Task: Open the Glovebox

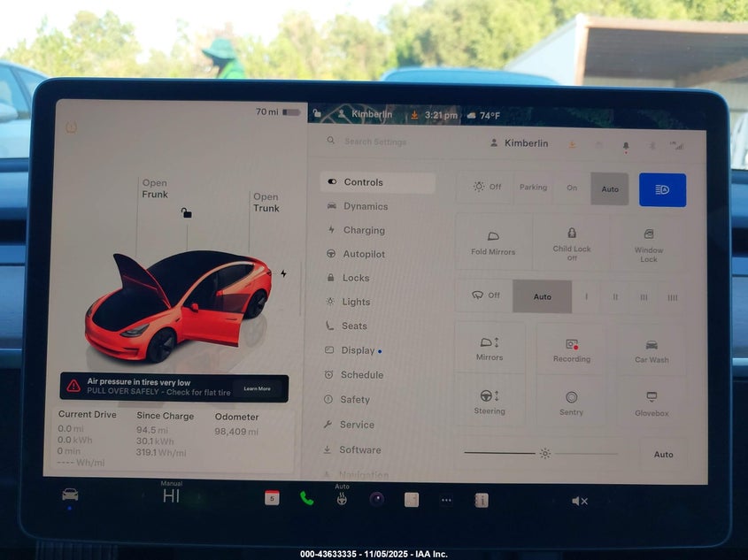Action: (652, 402)
